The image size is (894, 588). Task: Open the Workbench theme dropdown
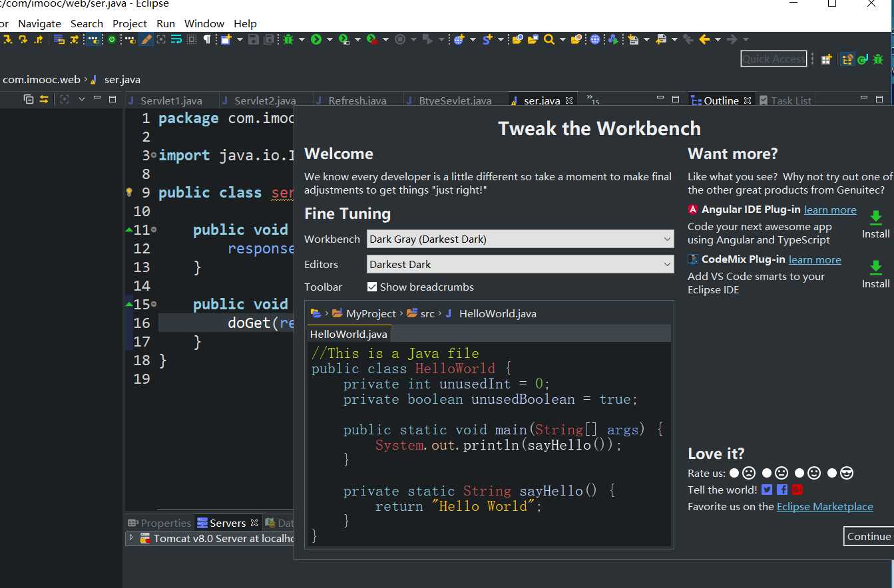click(521, 239)
